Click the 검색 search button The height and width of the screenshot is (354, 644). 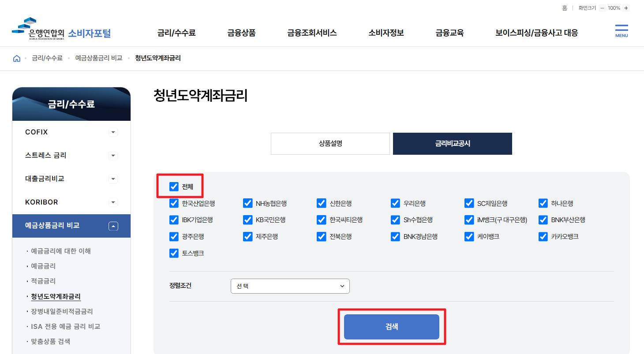click(x=392, y=326)
